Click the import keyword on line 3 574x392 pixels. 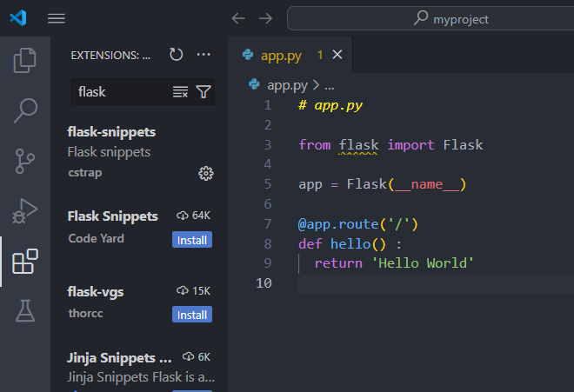410,145
